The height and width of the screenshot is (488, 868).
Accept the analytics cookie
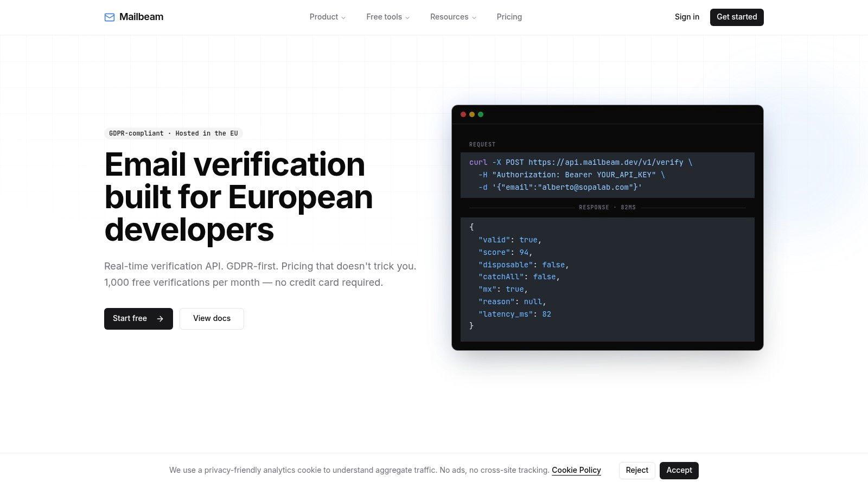pos(679,470)
